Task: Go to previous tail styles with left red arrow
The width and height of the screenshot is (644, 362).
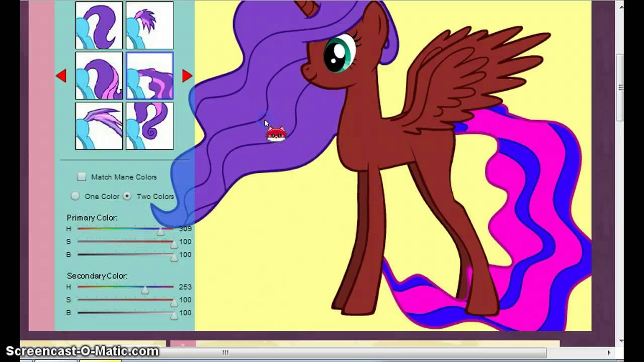Action: click(x=61, y=76)
